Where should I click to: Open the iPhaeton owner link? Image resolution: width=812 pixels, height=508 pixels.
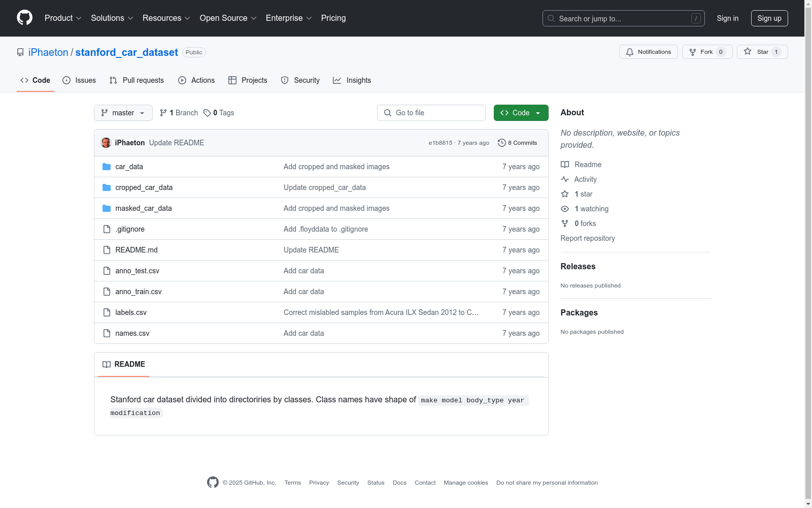pos(48,52)
